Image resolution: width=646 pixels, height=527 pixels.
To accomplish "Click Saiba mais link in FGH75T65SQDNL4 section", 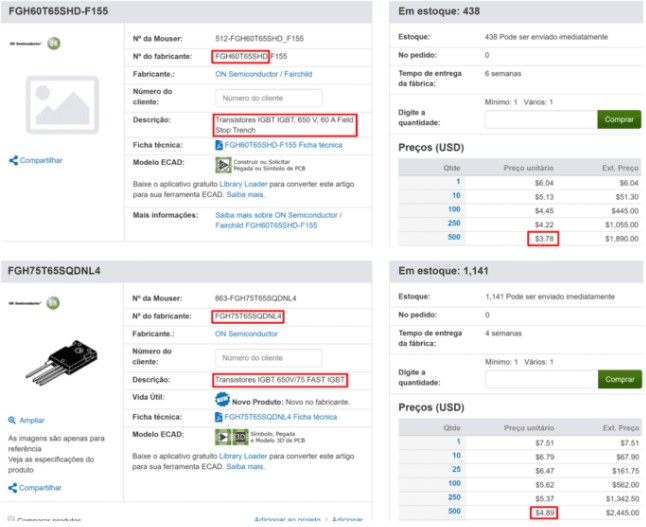I will [246, 466].
